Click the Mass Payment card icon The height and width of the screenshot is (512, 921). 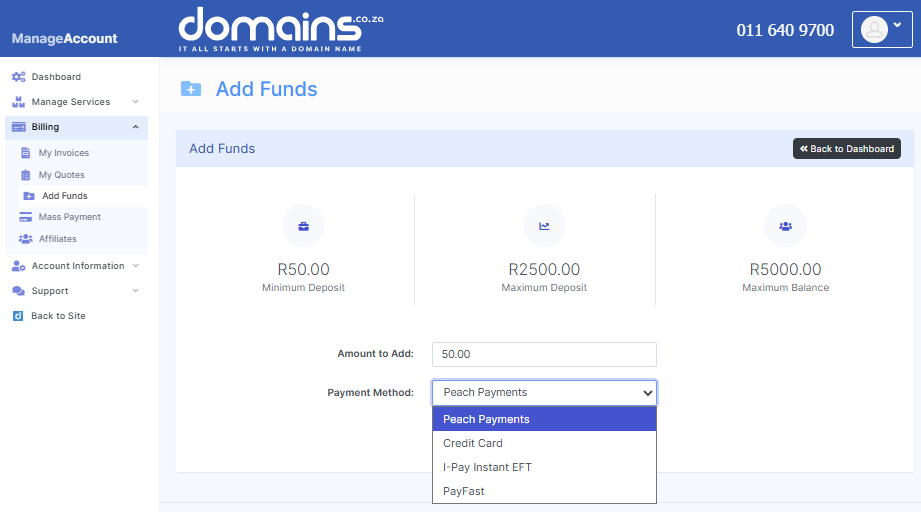click(x=26, y=217)
